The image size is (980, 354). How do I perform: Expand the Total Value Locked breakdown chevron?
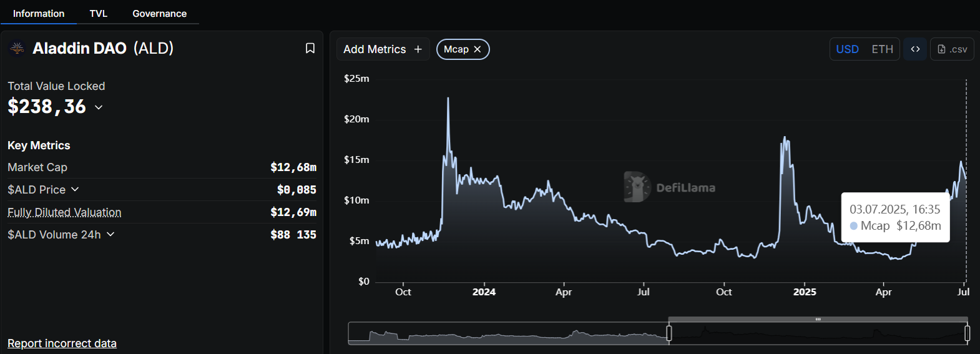pyautogui.click(x=99, y=107)
